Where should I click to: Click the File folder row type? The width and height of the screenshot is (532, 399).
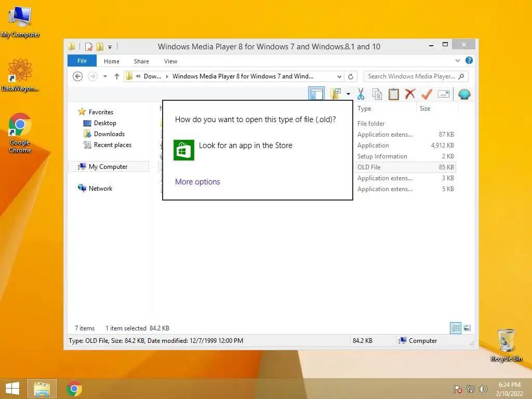pos(371,124)
